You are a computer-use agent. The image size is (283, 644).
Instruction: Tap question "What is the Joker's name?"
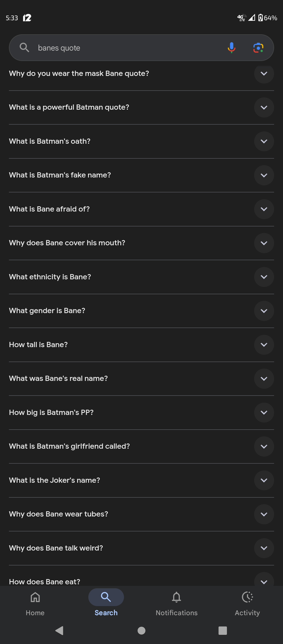click(x=55, y=480)
